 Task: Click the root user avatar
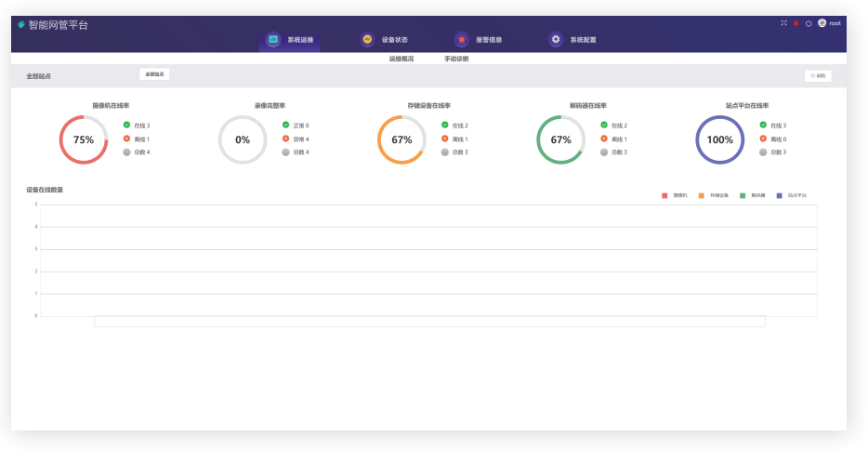[x=822, y=22]
